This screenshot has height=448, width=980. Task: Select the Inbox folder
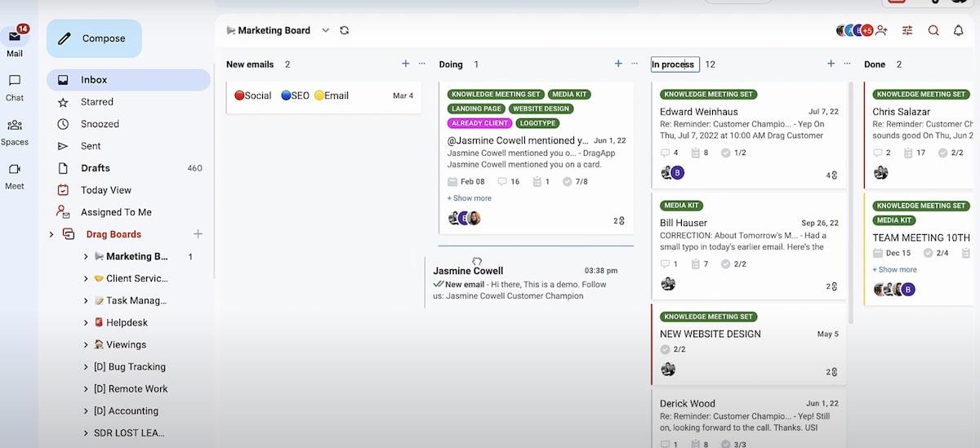pos(128,80)
